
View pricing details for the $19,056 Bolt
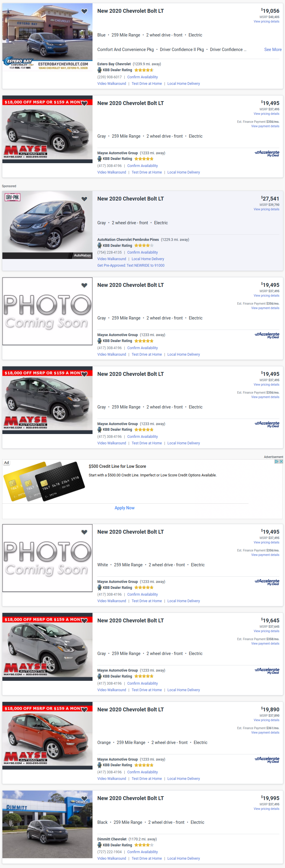point(266,22)
